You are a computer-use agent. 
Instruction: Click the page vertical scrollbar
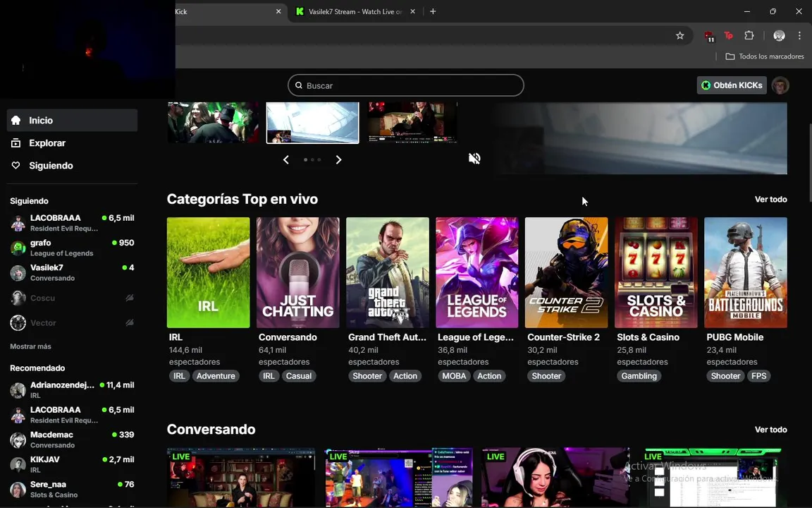point(809,163)
